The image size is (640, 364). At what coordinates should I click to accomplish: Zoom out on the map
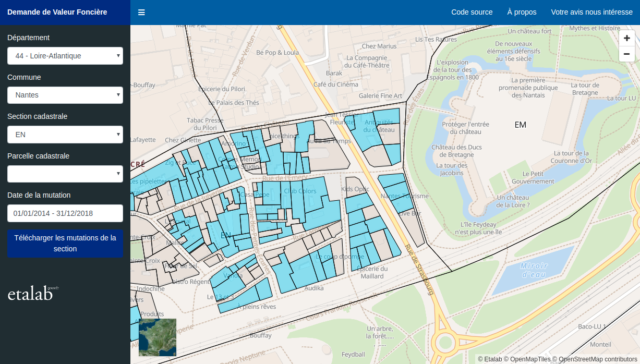[626, 54]
